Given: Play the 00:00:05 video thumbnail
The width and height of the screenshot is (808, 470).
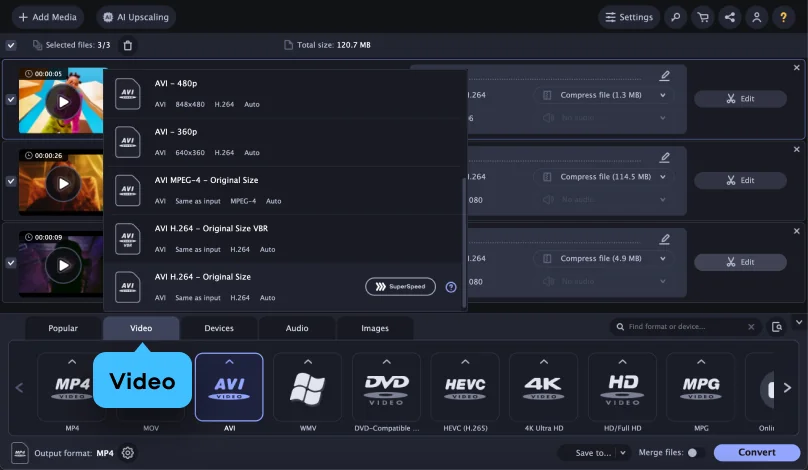Looking at the screenshot, I should [x=63, y=102].
